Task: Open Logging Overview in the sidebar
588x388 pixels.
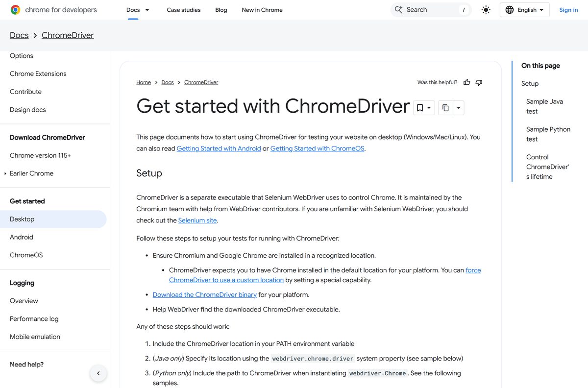Action: pos(24,301)
